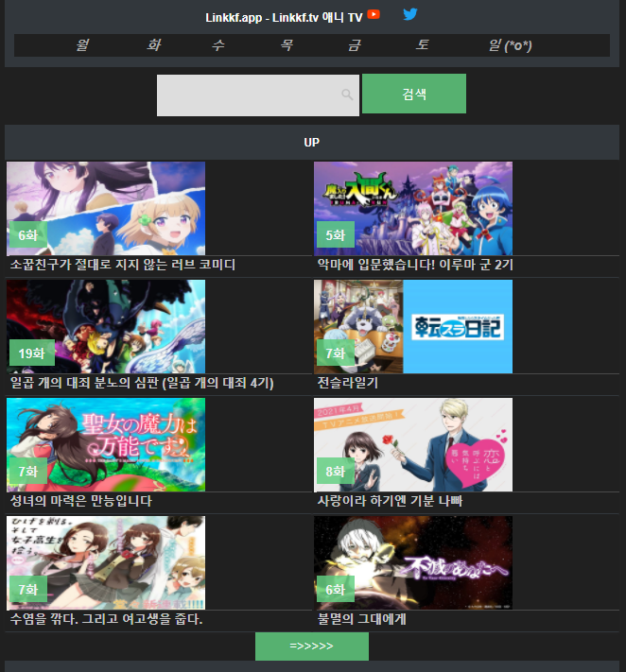Select the 화 (Tuesday) tab

tap(153, 45)
